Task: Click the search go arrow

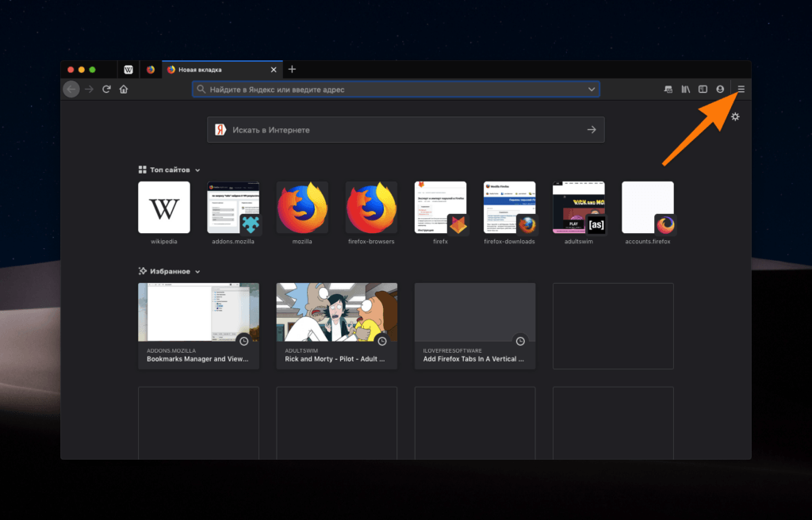Action: 592,129
